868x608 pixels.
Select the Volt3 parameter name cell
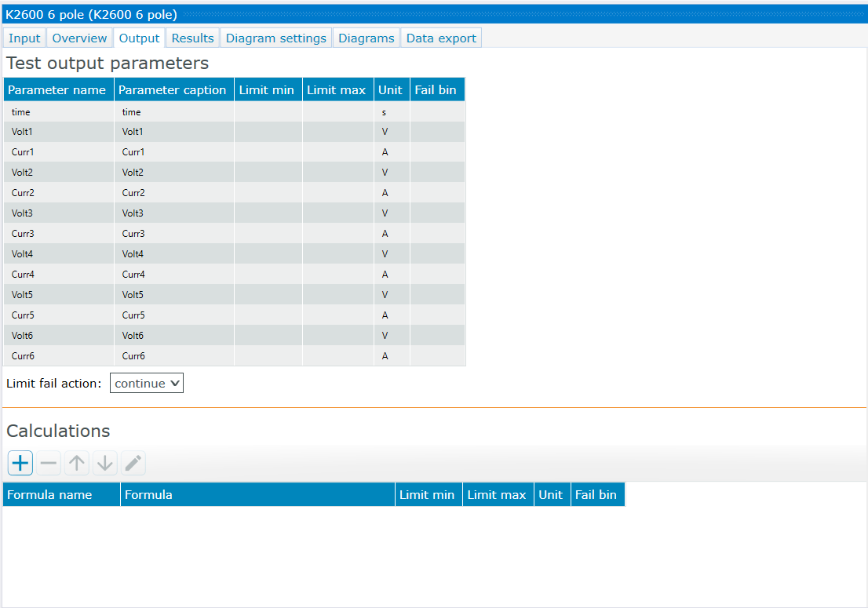coord(59,213)
